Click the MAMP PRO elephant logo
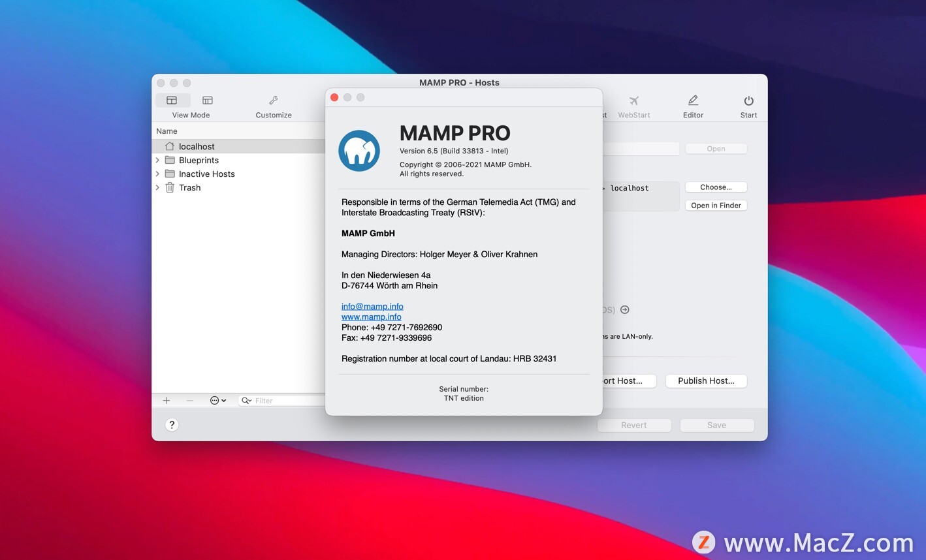This screenshot has width=926, height=560. (359, 151)
